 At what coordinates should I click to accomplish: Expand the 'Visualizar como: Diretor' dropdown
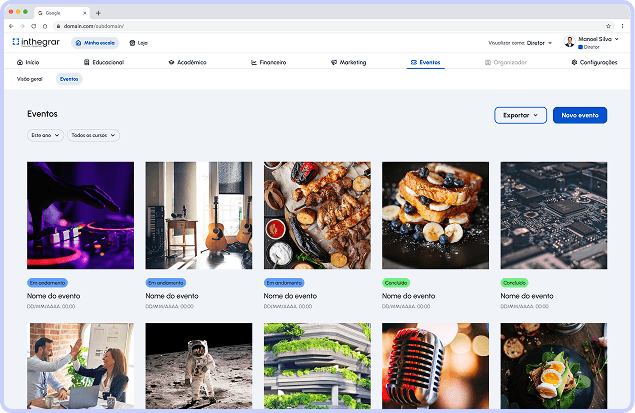(x=520, y=43)
